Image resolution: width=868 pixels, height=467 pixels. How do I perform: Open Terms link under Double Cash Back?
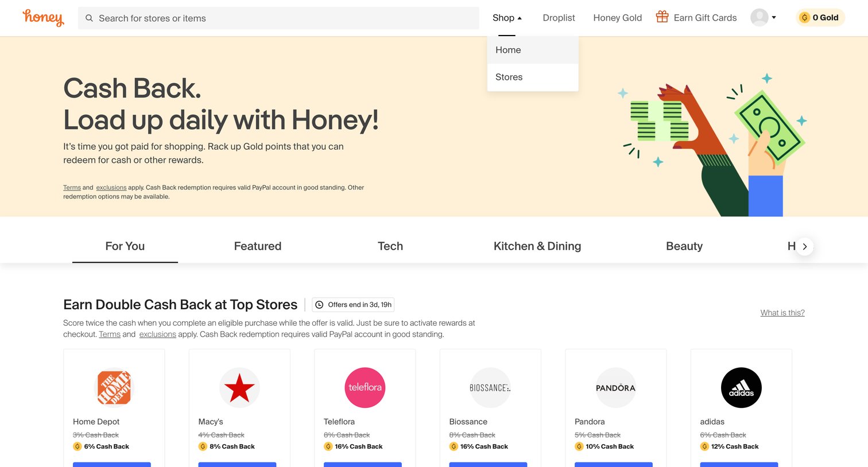[x=110, y=334]
